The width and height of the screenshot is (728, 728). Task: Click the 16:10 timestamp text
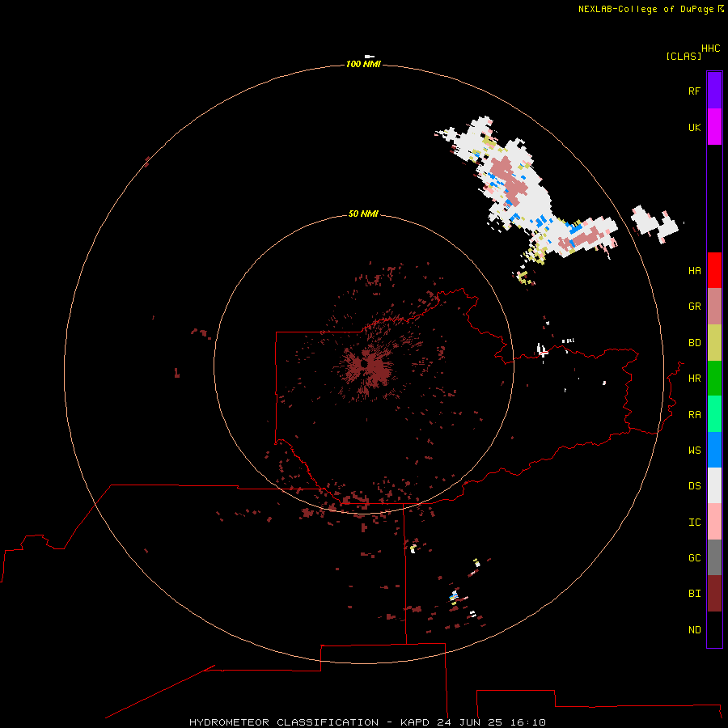click(x=527, y=722)
